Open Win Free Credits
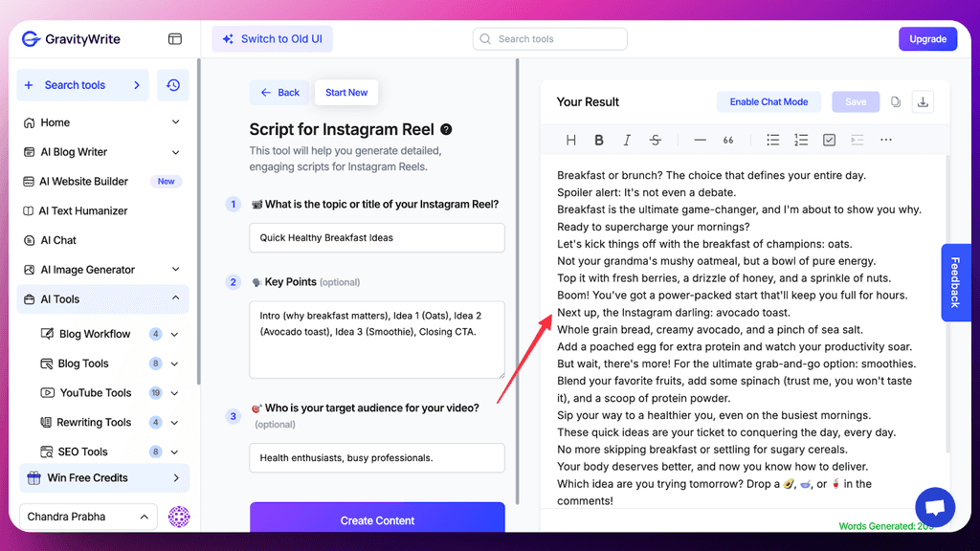The image size is (980, 551). point(95,477)
